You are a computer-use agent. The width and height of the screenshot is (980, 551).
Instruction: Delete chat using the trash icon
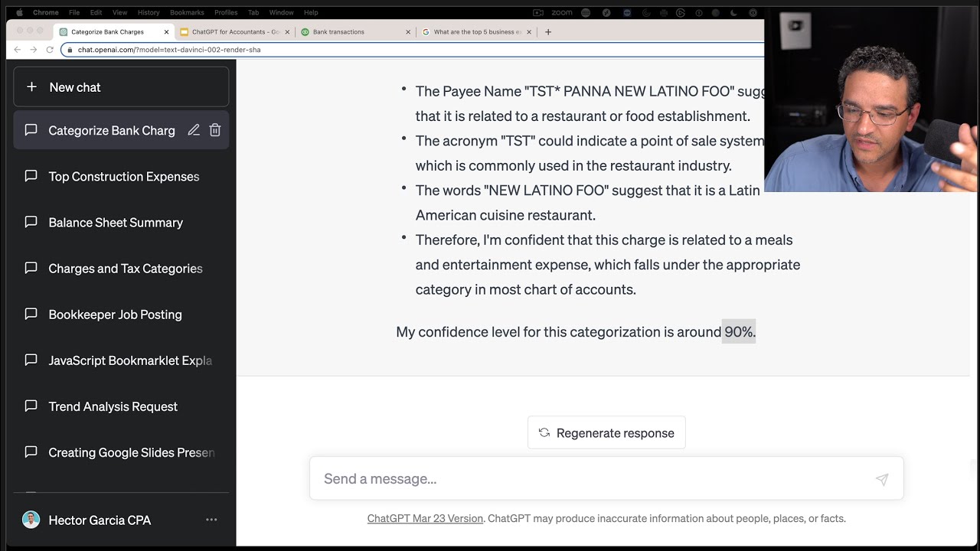215,130
